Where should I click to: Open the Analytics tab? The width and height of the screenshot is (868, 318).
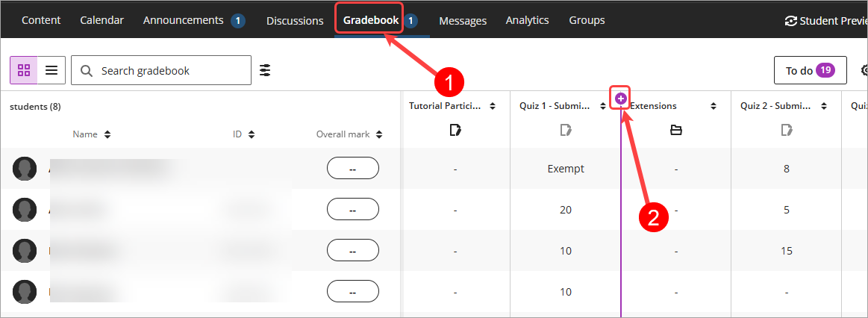pos(527,20)
